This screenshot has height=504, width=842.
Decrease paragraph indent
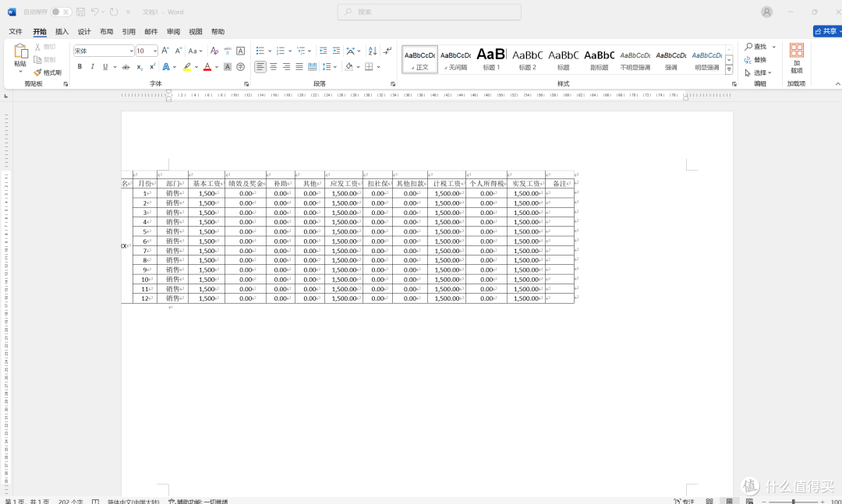point(323,51)
